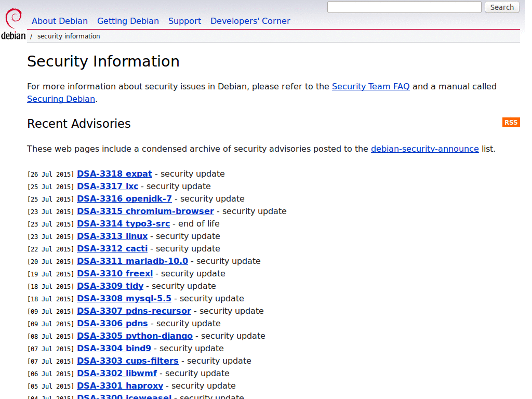Click the [26 Jul 2015] date for expat

click(x=50, y=175)
